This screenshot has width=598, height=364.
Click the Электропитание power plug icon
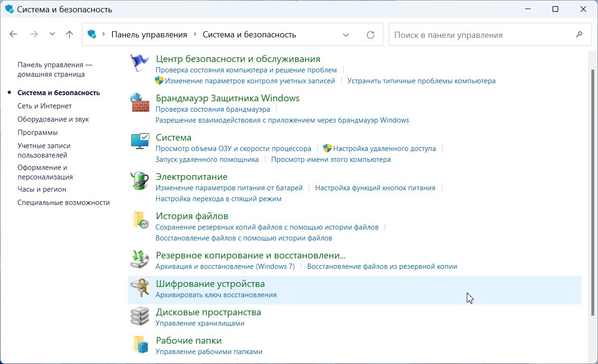pos(139,180)
